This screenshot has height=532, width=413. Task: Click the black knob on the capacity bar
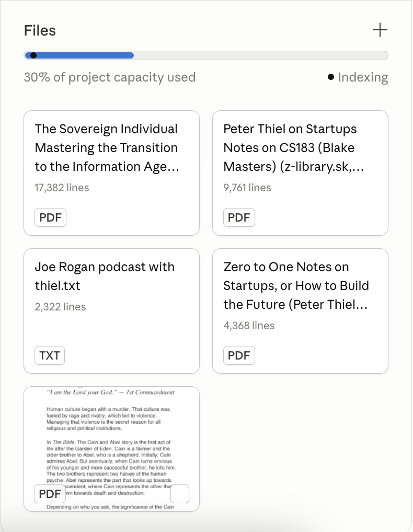(33, 55)
